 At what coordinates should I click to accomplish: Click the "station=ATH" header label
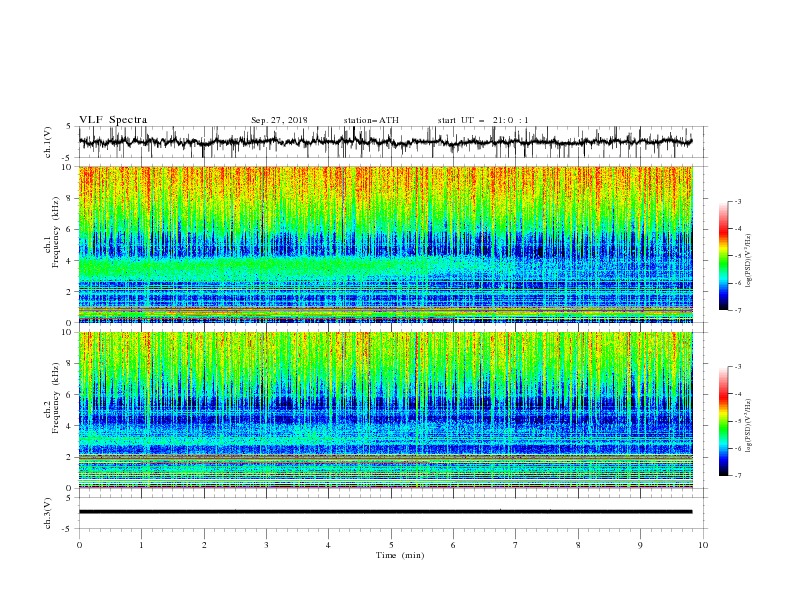tap(371, 120)
